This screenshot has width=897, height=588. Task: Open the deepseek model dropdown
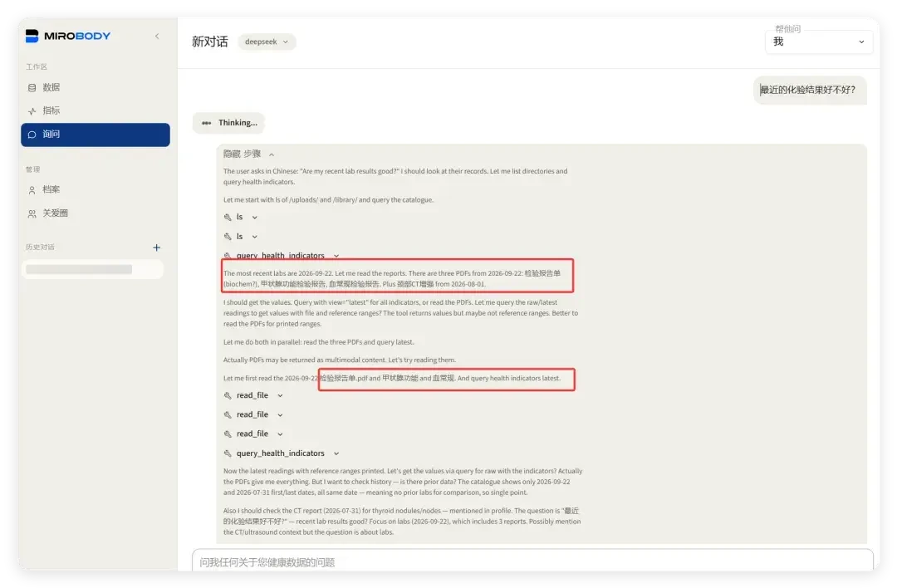267,42
